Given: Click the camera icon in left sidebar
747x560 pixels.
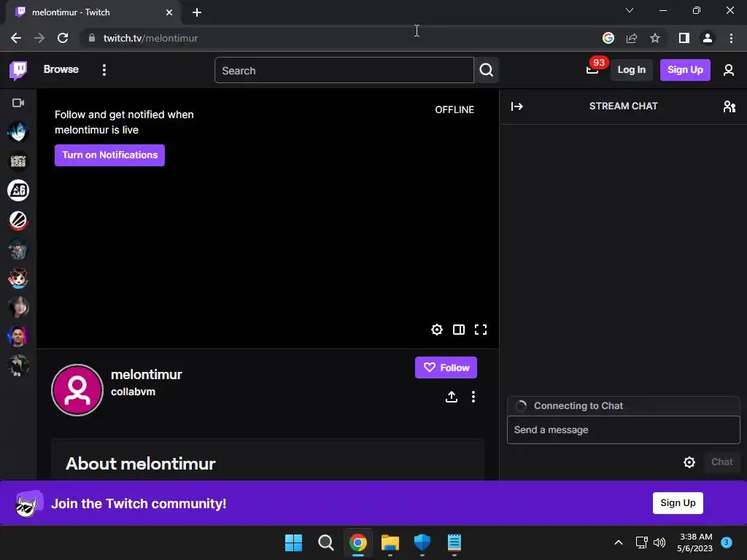Looking at the screenshot, I should pyautogui.click(x=18, y=103).
